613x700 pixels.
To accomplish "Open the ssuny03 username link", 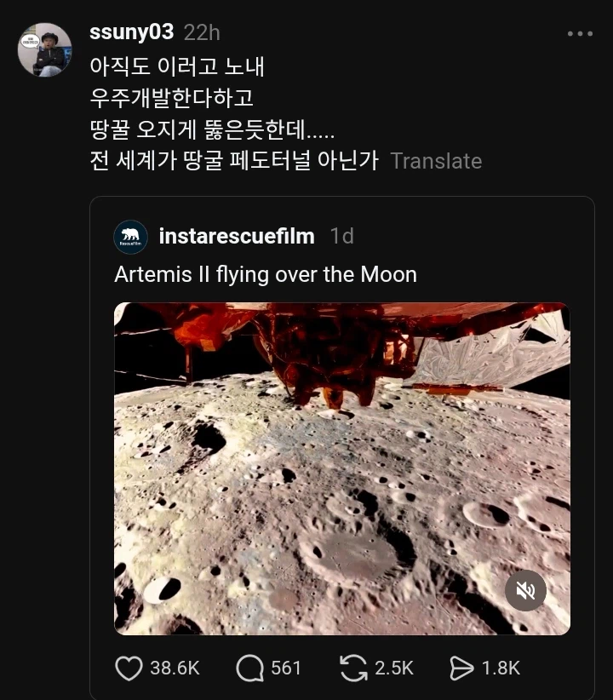I will [131, 32].
